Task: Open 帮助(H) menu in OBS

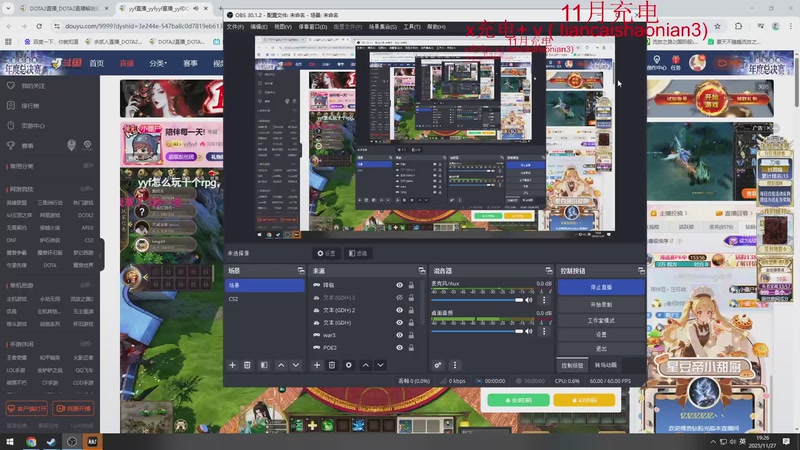Action: point(436,27)
